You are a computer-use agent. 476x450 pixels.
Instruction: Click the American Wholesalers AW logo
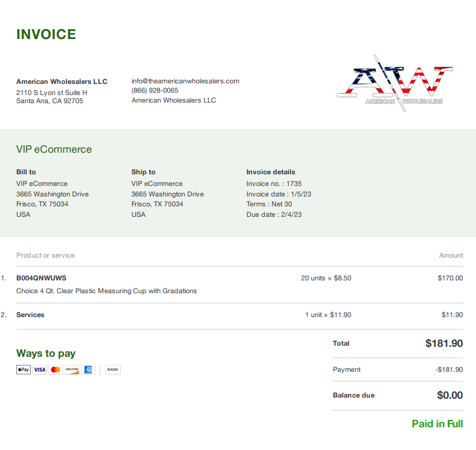point(394,83)
